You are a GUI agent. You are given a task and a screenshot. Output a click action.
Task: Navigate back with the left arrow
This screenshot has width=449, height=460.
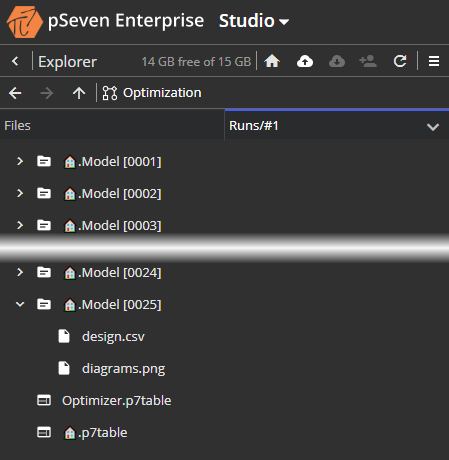[15, 93]
